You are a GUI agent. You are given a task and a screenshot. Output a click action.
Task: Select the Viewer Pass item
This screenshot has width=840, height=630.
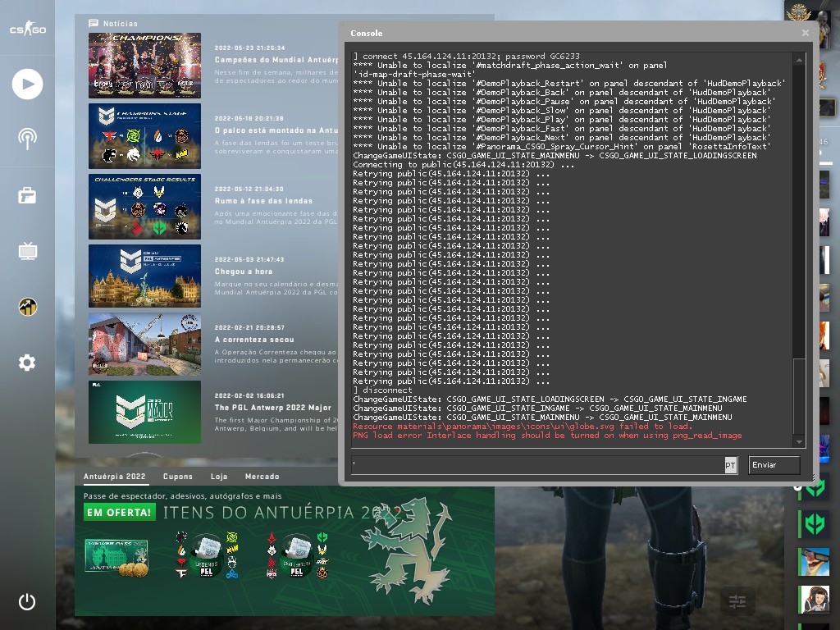tap(116, 557)
